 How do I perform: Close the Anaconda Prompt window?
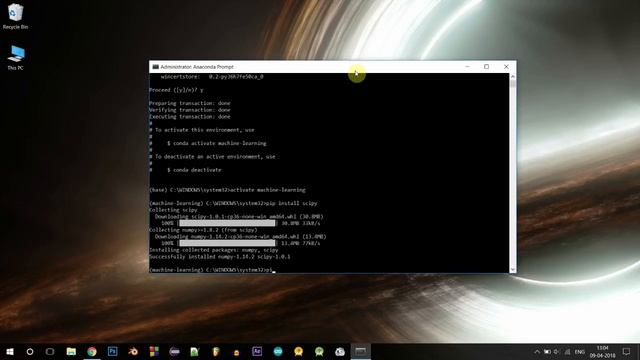[506, 67]
